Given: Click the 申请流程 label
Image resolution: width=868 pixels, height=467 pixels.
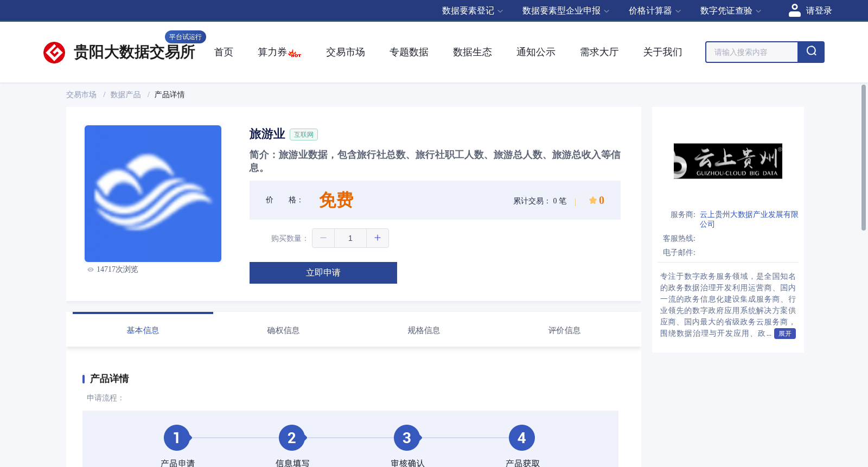Looking at the screenshot, I should click(106, 398).
